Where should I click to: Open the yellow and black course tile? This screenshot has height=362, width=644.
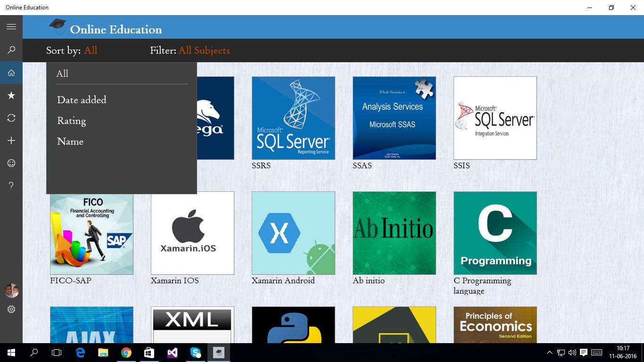point(394,325)
